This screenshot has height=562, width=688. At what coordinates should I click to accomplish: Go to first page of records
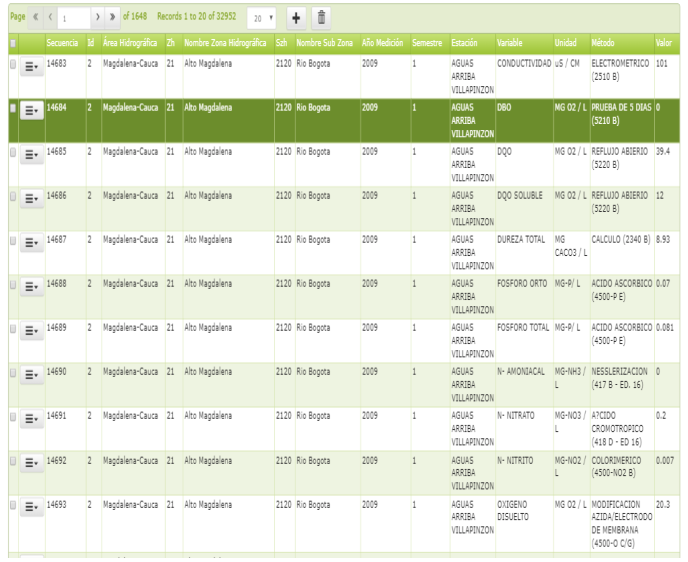pyautogui.click(x=36, y=18)
